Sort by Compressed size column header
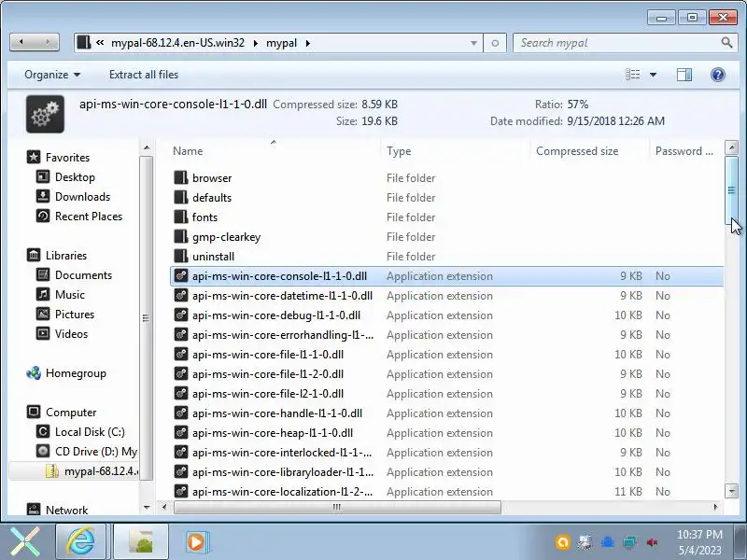This screenshot has height=560, width=747. [x=577, y=151]
